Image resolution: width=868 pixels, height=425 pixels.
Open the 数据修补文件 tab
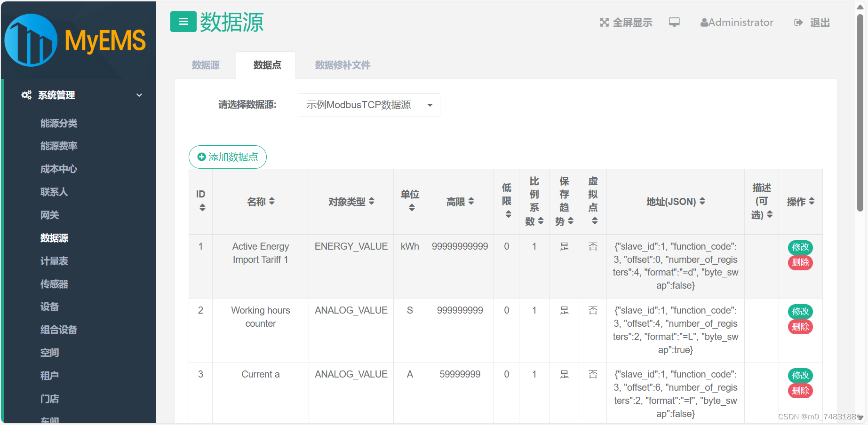pyautogui.click(x=342, y=65)
